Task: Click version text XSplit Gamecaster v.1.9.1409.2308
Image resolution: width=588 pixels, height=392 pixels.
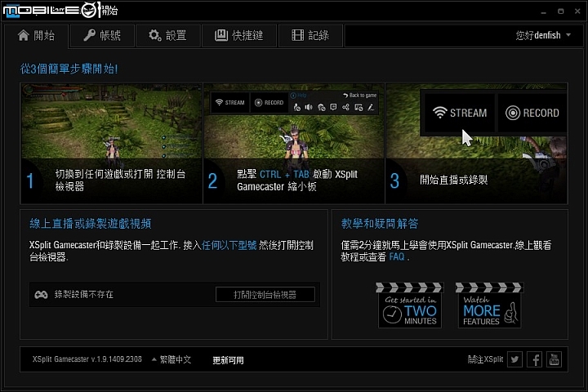Action: 87,359
